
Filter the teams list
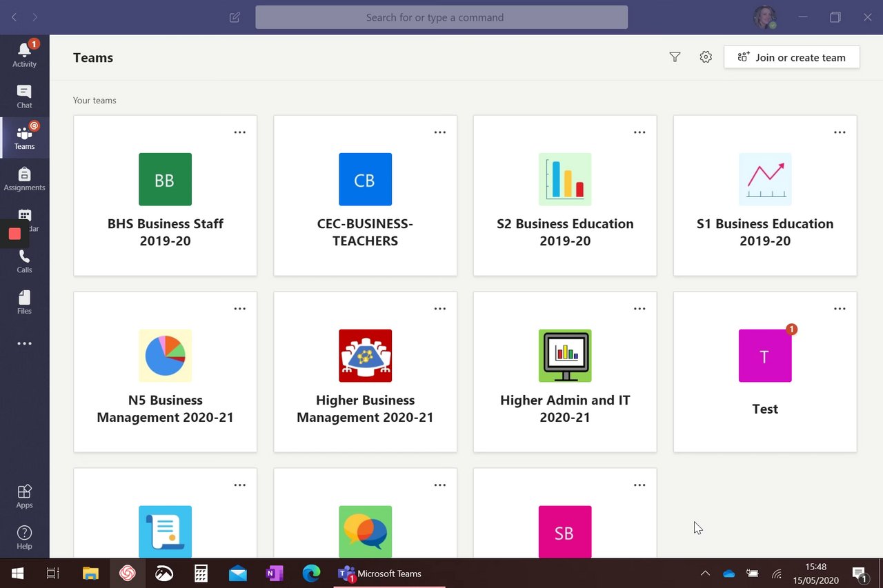[x=675, y=57]
